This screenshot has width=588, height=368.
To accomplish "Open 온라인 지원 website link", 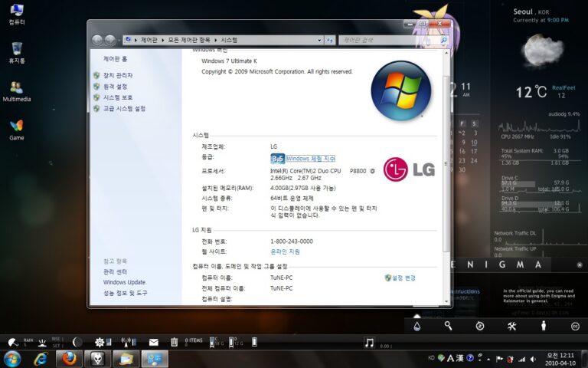I will 285,251.
